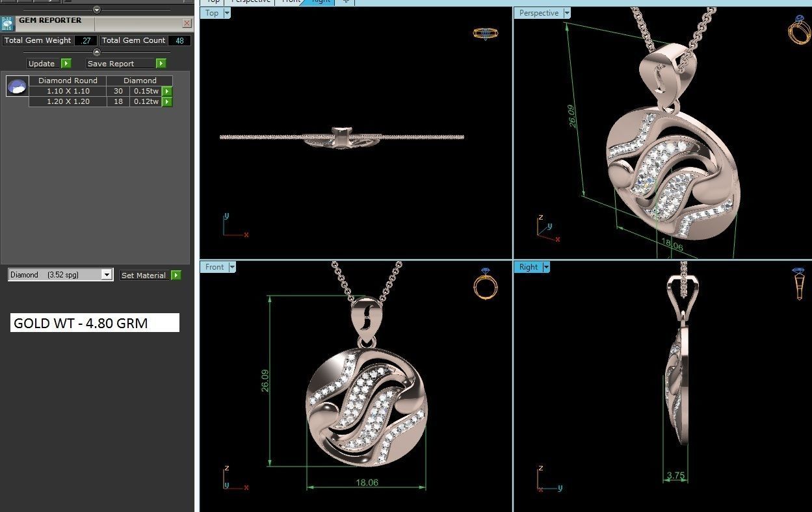Click the Top viewport title label

click(x=212, y=13)
